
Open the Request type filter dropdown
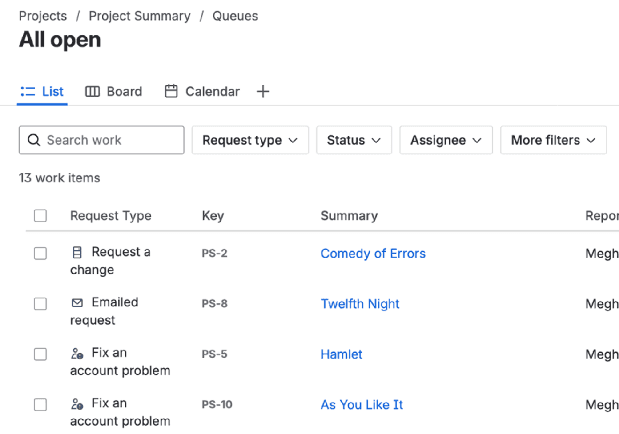point(250,140)
